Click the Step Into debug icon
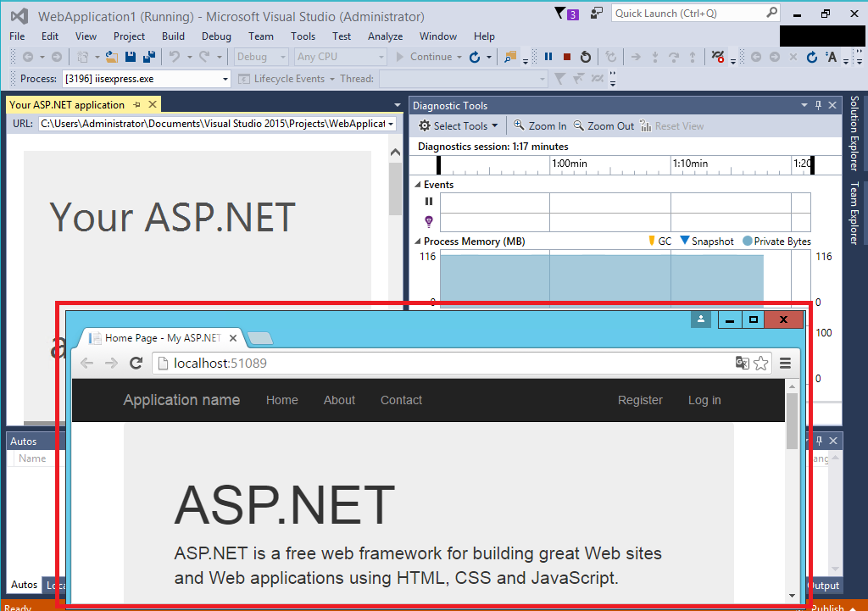The image size is (868, 611). click(655, 57)
